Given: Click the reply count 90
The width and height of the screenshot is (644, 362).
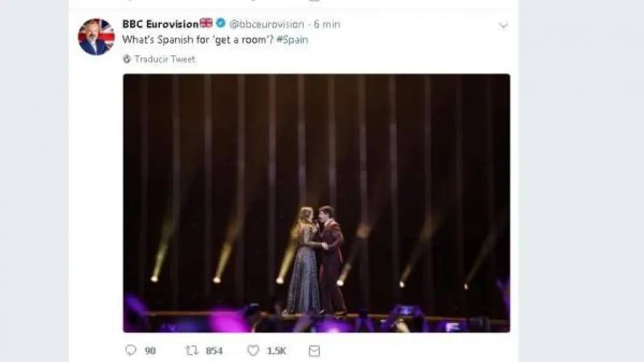Looking at the screenshot, I should (150, 350).
